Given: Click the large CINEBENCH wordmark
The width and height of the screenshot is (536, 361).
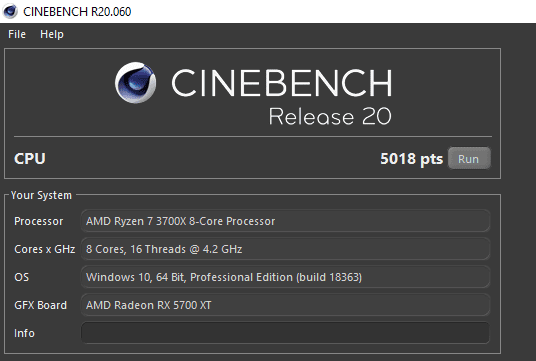Looking at the screenshot, I should pos(282,83).
